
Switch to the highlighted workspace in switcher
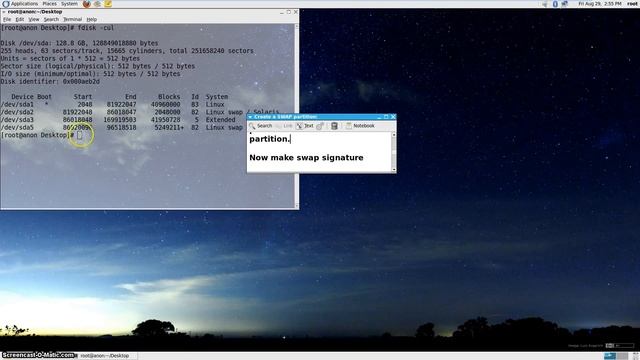pos(610,356)
